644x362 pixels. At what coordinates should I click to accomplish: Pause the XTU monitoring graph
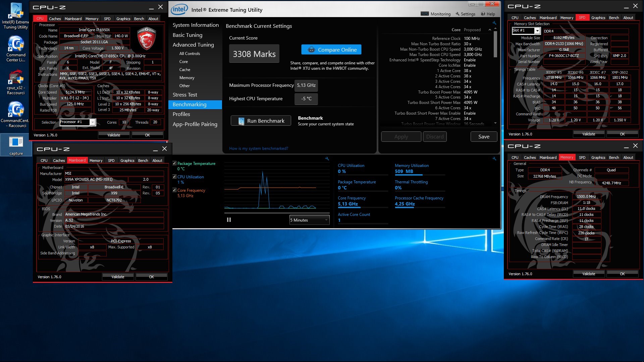(x=229, y=220)
